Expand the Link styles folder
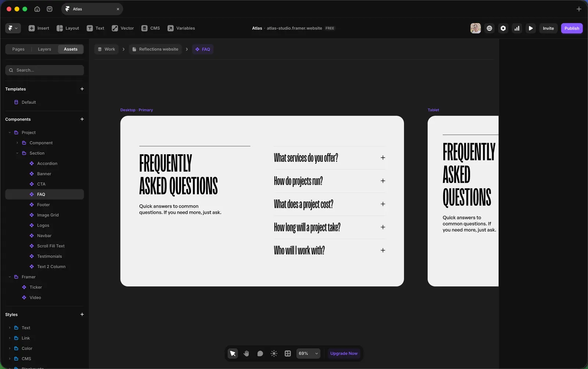The image size is (588, 369). (10, 338)
